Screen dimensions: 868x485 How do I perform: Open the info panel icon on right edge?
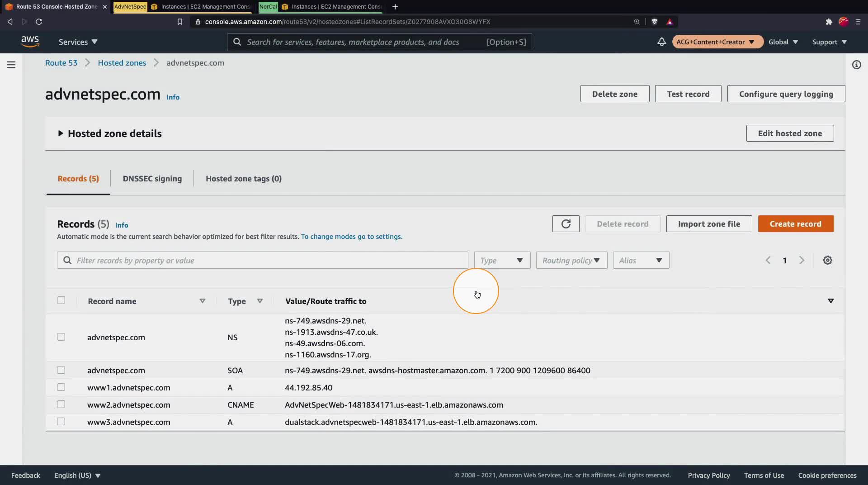(x=856, y=65)
